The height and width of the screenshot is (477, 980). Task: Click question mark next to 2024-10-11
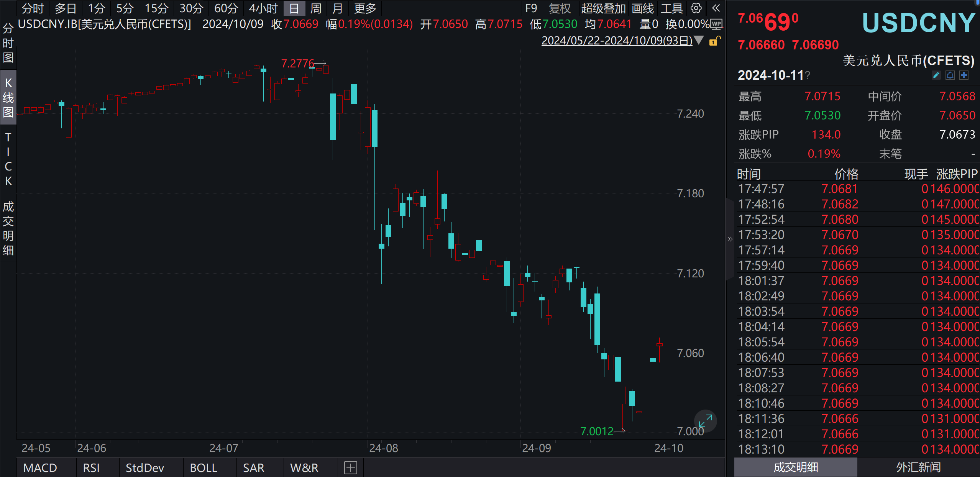[808, 75]
